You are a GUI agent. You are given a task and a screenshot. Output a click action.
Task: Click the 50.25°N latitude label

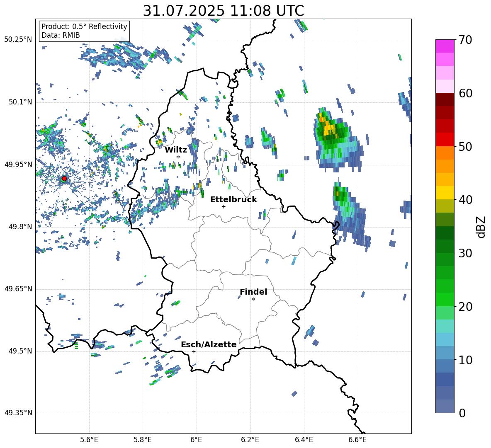[x=18, y=40]
